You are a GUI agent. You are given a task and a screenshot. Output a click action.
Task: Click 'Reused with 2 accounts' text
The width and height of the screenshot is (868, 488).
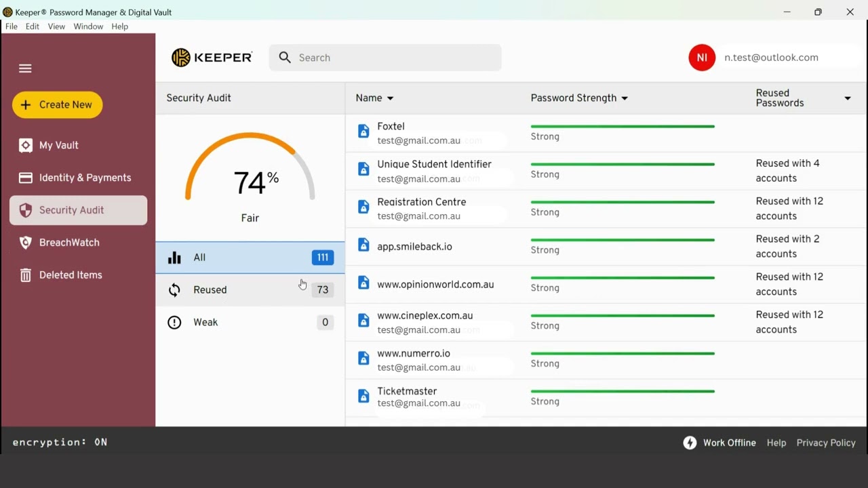click(x=788, y=247)
